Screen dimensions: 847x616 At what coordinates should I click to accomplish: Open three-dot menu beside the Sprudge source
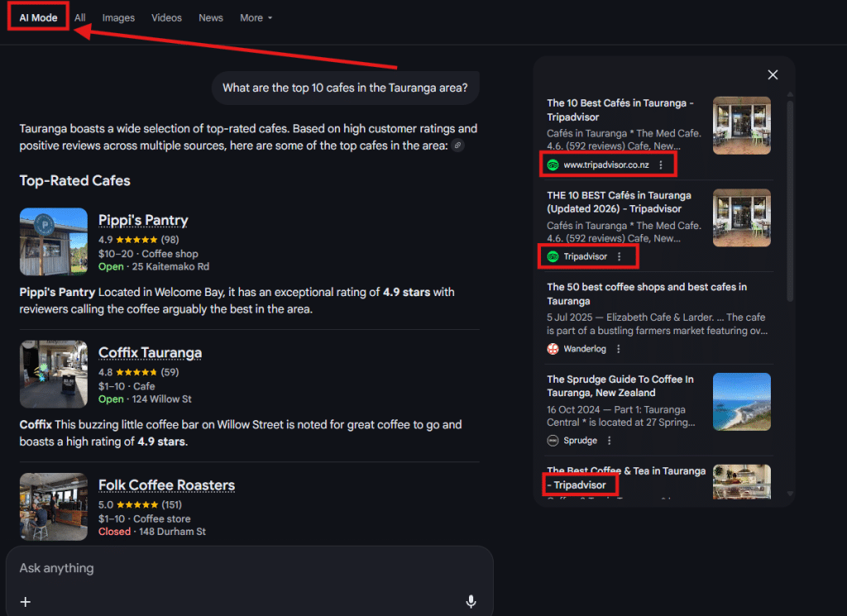[x=610, y=441]
